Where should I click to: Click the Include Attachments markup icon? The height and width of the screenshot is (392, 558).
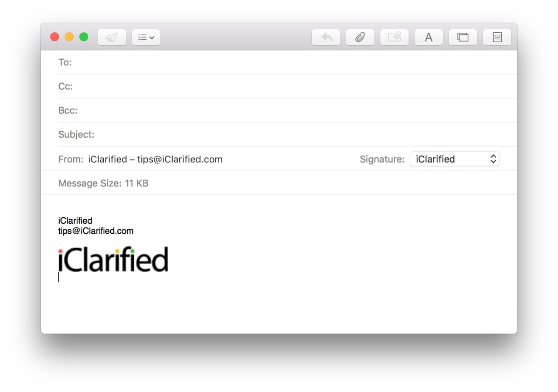(x=395, y=37)
